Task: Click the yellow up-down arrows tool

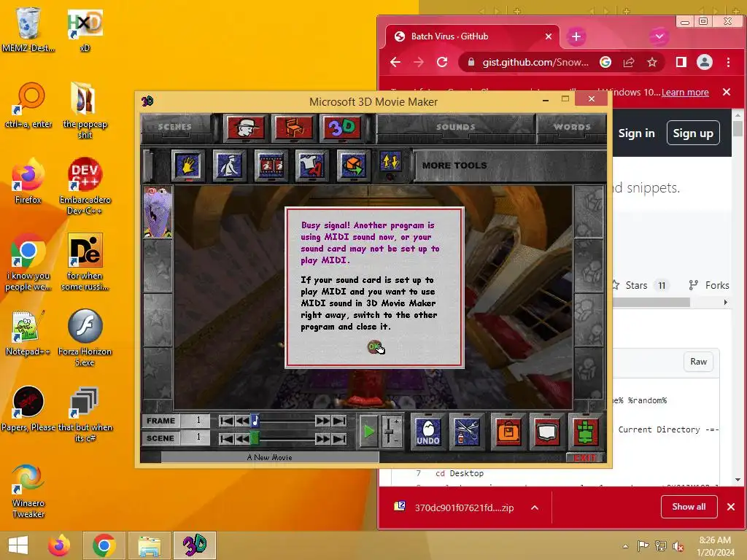Action: click(390, 163)
